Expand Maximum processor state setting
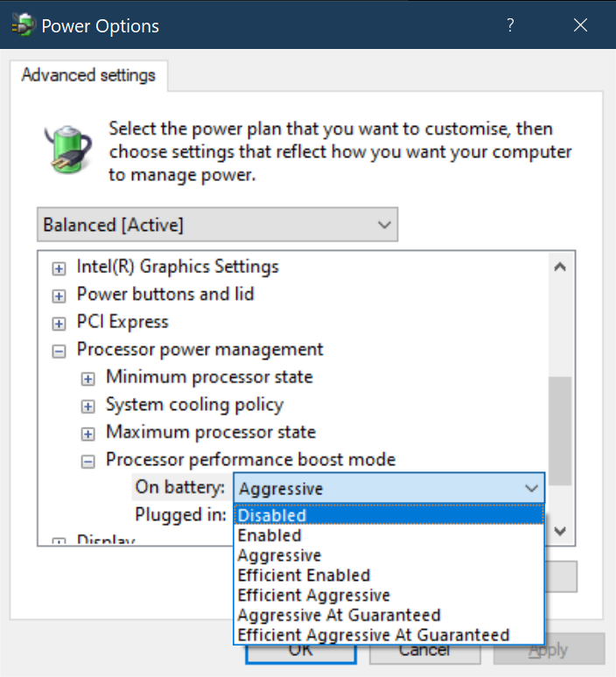Screen dimensions: 616x677 click(x=87, y=434)
